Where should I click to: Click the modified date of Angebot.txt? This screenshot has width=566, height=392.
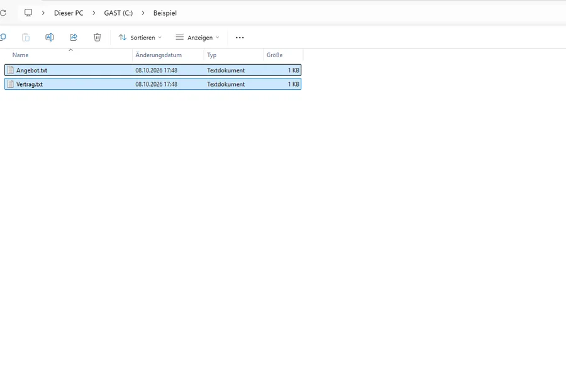point(157,70)
